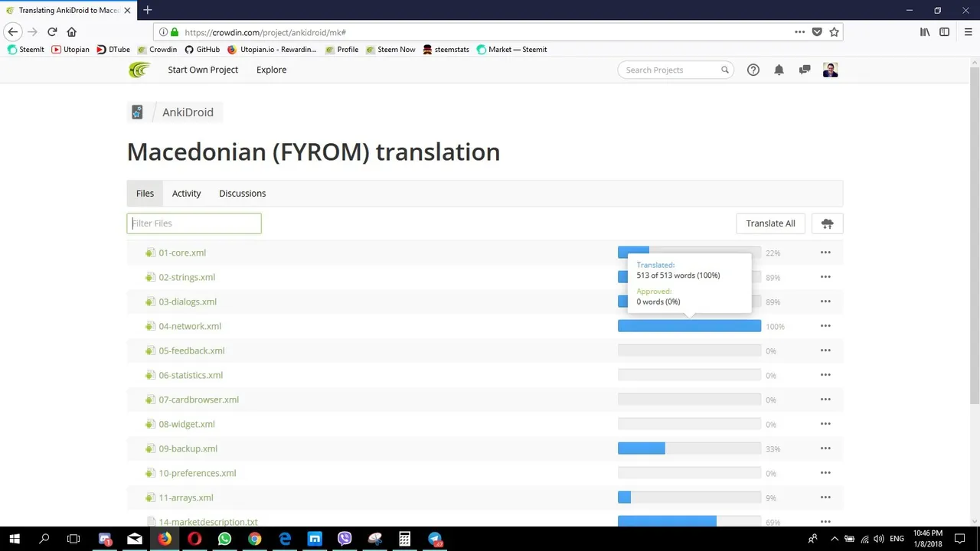Open page actions ellipsis in address bar

tap(799, 32)
